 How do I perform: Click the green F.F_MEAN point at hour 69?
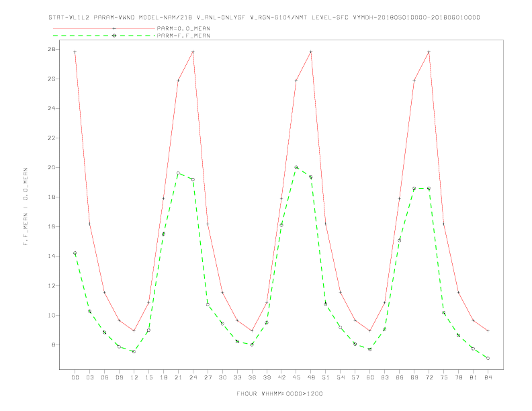point(414,189)
